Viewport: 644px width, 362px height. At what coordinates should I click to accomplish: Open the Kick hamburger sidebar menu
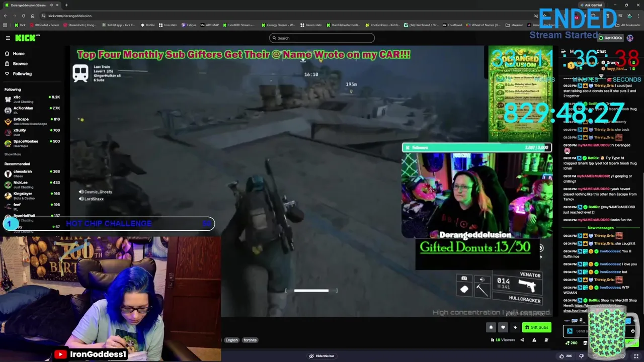pyautogui.click(x=8, y=38)
